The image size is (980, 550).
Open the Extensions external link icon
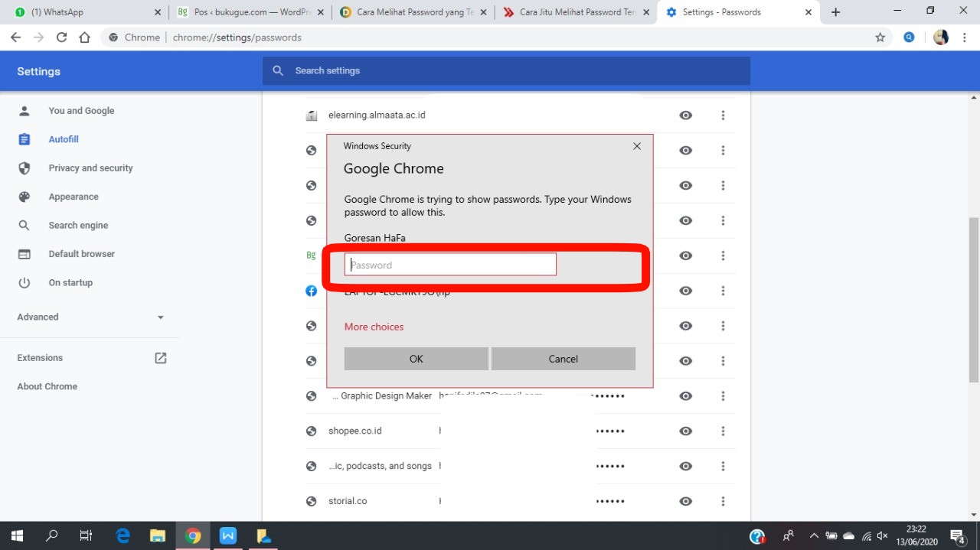(x=161, y=358)
